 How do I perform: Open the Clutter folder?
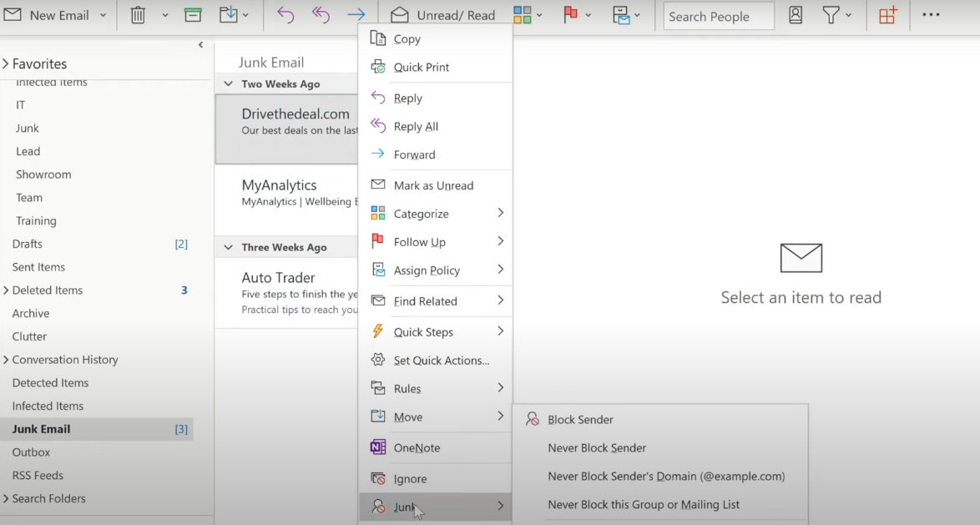click(29, 336)
